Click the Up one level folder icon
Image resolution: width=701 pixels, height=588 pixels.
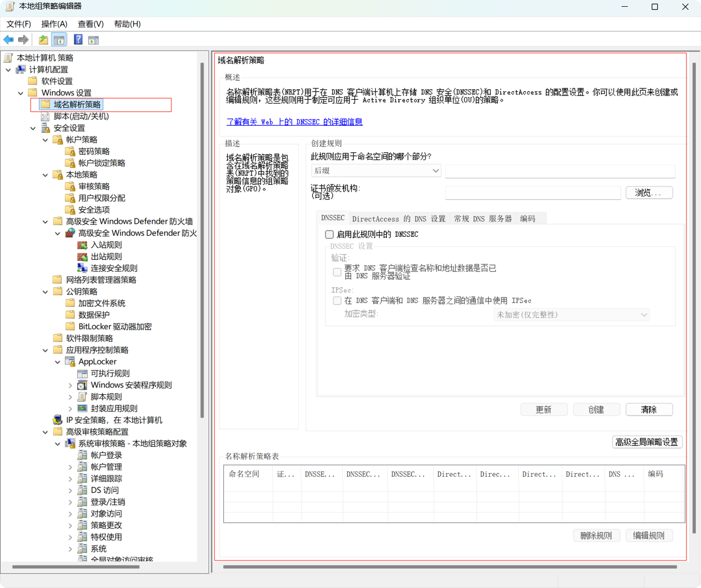(44, 39)
